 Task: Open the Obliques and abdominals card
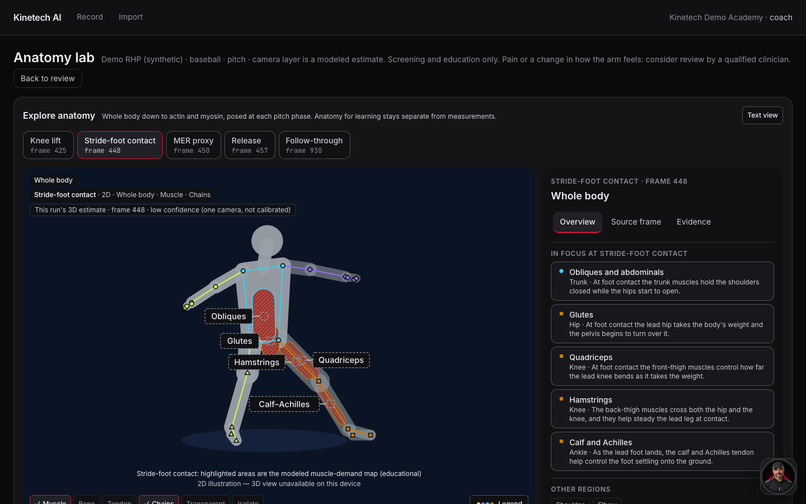pos(662,281)
